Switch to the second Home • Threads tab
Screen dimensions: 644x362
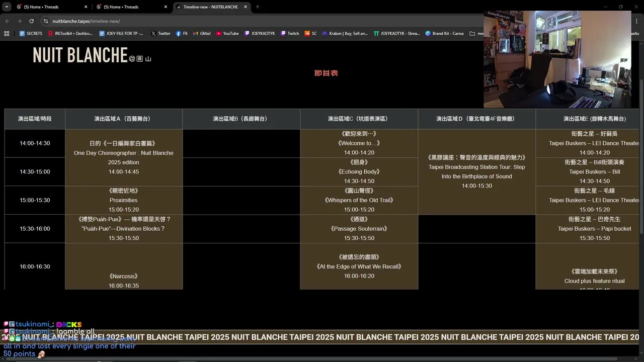[132, 7]
